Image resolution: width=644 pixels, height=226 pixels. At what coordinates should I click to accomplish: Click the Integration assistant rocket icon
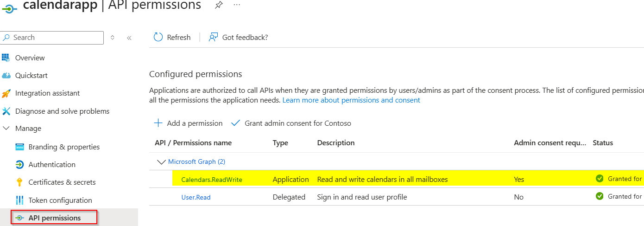6,93
